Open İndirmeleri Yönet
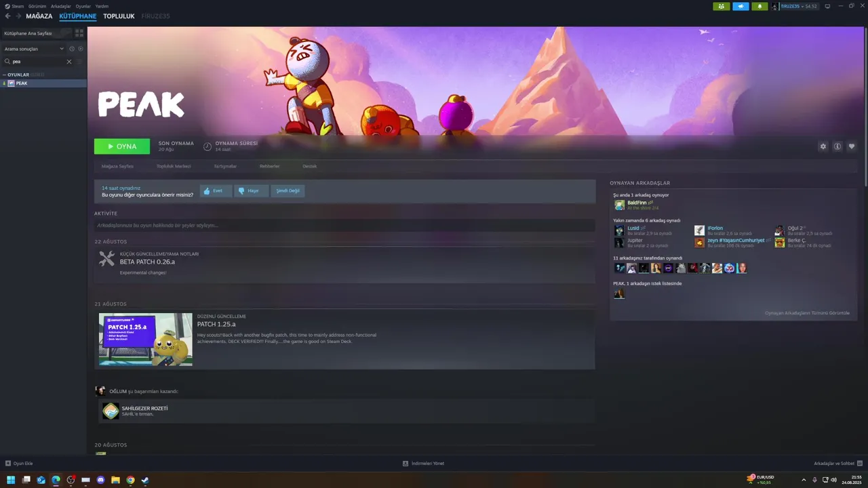 [423, 464]
